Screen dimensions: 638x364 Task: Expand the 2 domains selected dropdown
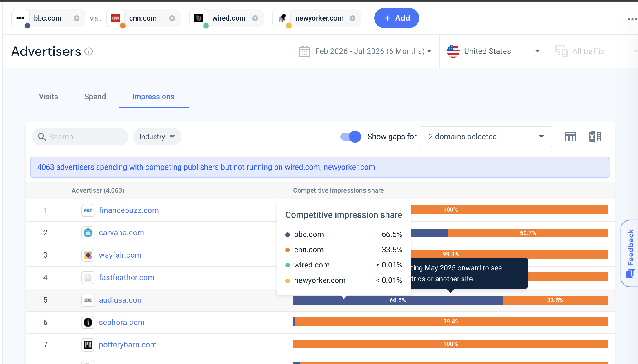pos(486,136)
